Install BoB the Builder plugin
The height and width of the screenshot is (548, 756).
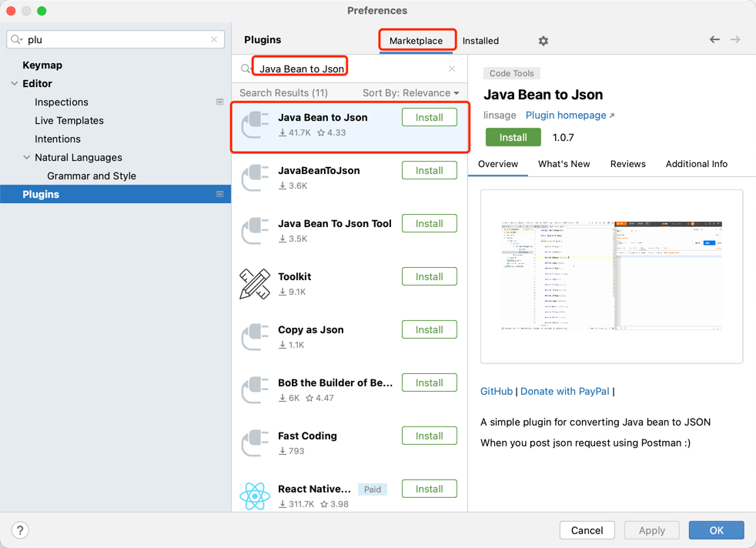(x=430, y=383)
